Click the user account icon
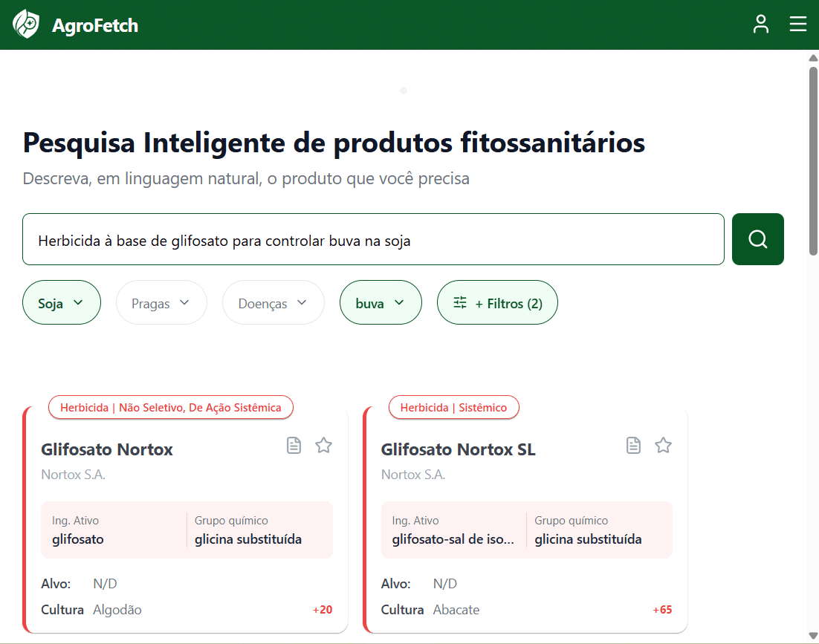Screen dimensions: 819x644 click(760, 24)
